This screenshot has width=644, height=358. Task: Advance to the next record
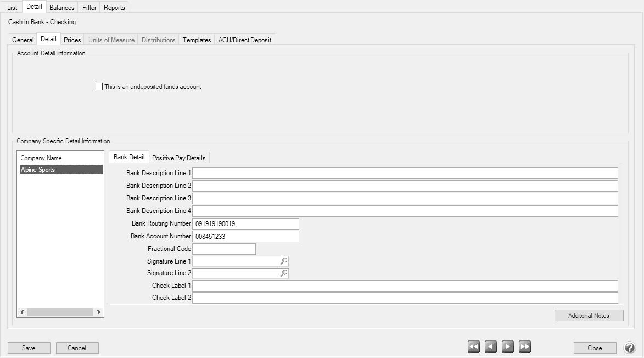[507, 346]
